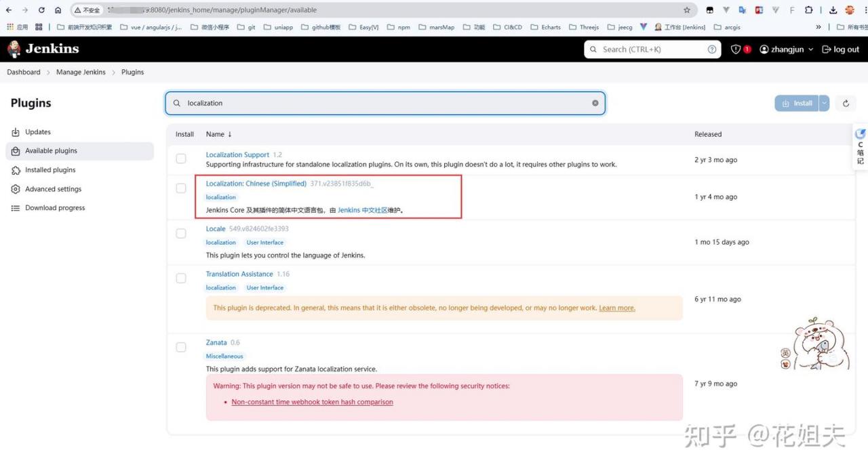
Task: Open the jeecg bookmark folder
Action: [620, 27]
